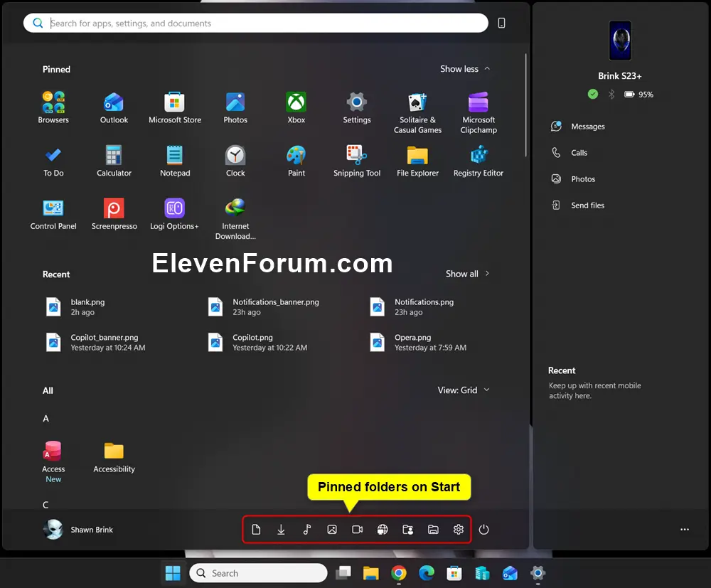The height and width of the screenshot is (588, 711).
Task: Open the Downloads folder icon beside the power button
Action: (281, 530)
